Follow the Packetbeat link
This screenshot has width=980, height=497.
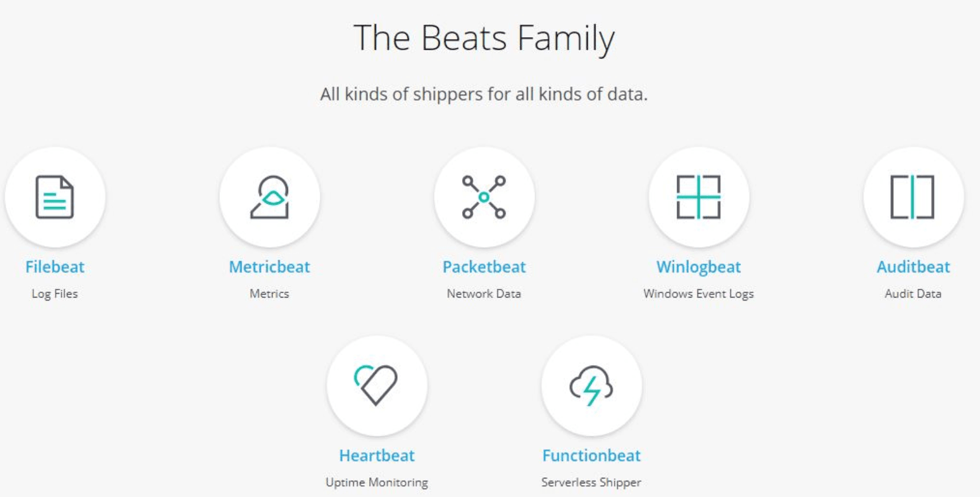pos(484,267)
